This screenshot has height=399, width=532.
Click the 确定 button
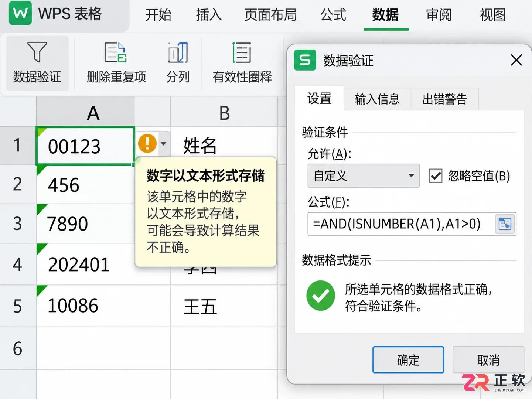click(x=408, y=360)
